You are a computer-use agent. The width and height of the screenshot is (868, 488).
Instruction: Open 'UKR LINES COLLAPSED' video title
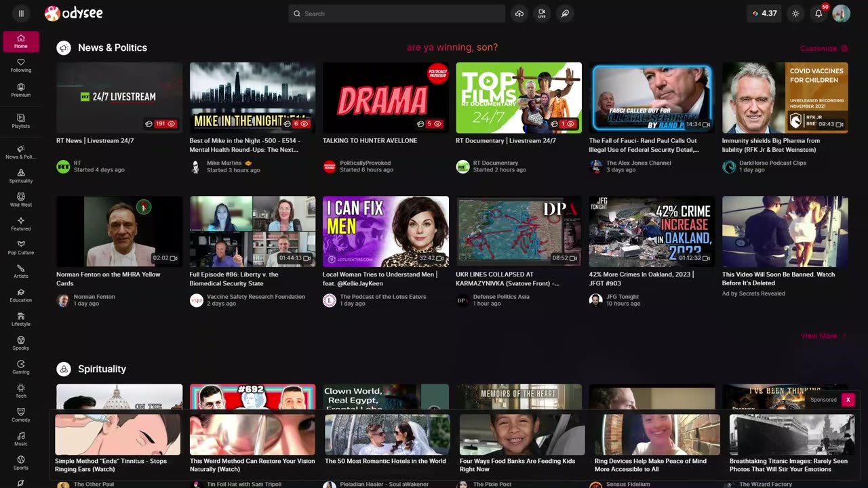pos(508,279)
